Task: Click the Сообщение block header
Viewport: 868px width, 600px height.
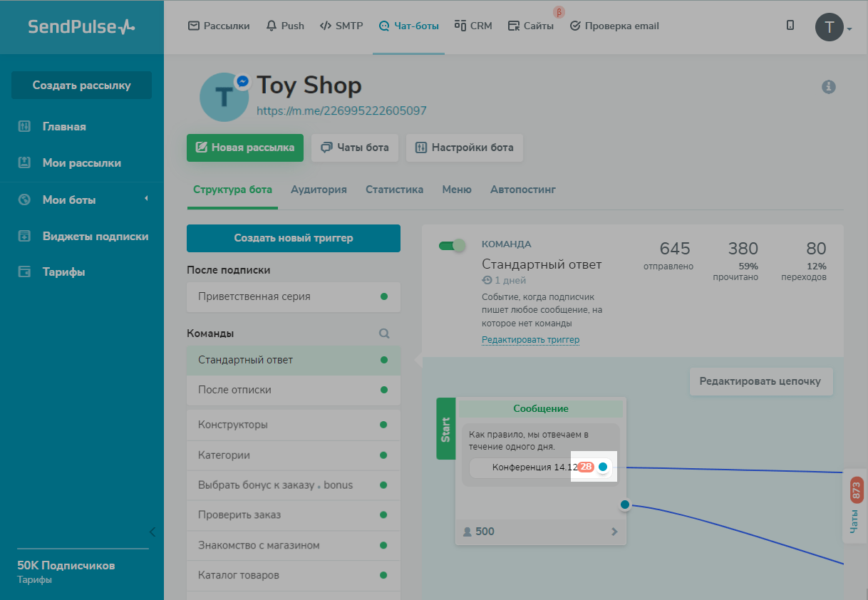Action: click(541, 408)
